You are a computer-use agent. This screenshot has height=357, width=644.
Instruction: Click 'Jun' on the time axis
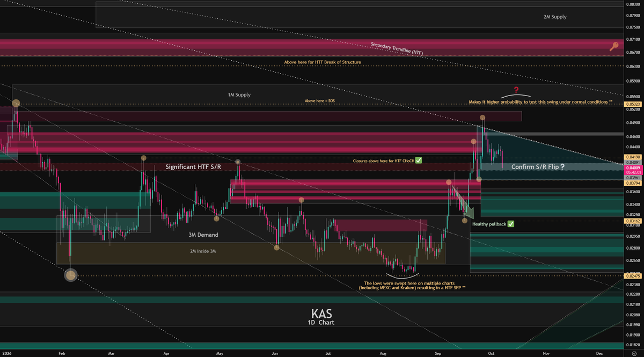click(x=275, y=354)
